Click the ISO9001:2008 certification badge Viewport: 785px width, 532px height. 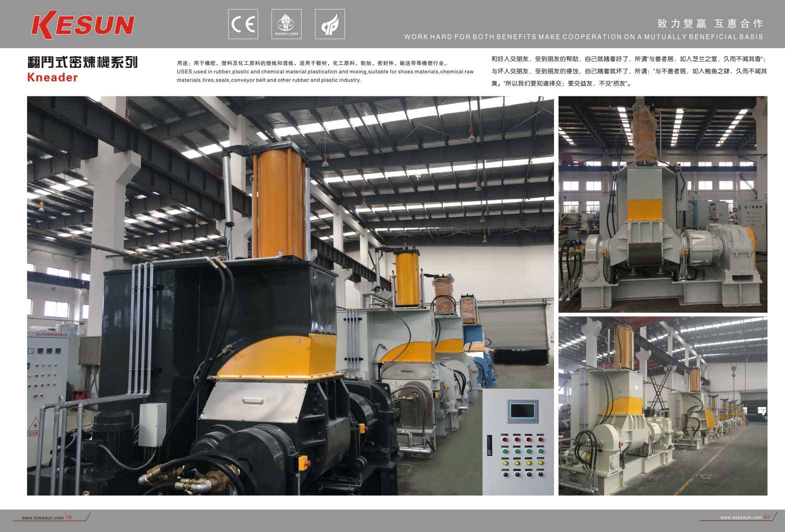tap(286, 24)
